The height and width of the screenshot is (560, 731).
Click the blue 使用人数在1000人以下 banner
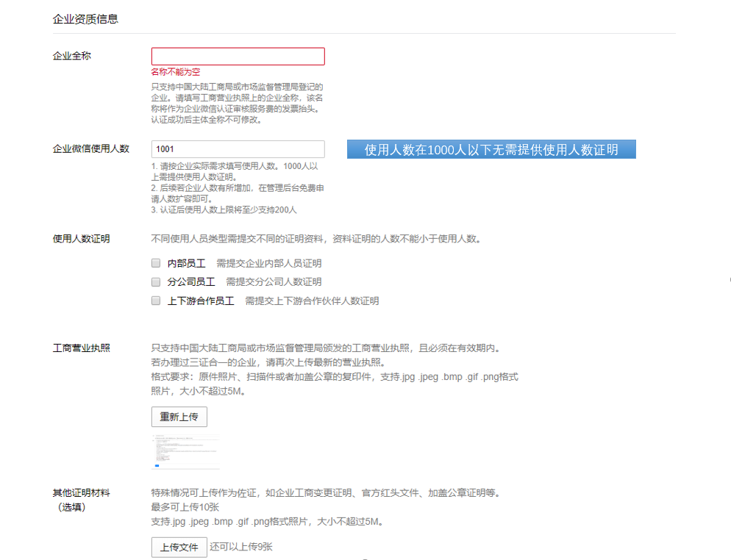pyautogui.click(x=491, y=150)
